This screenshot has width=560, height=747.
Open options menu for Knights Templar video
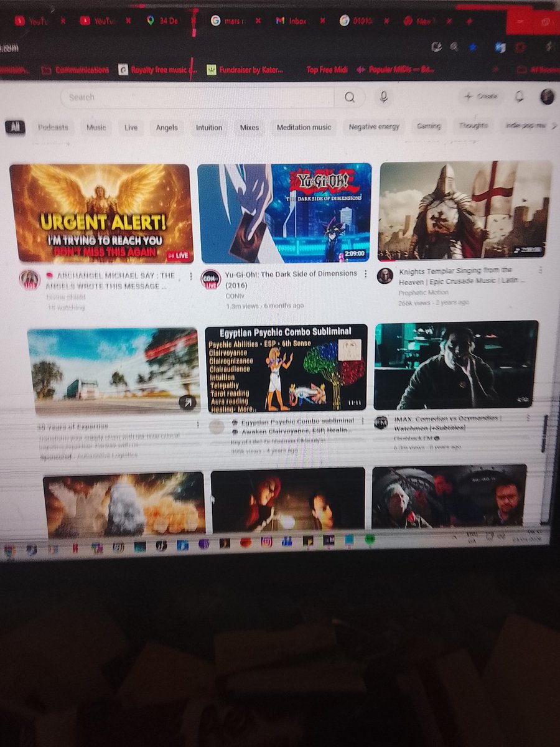coord(540,271)
